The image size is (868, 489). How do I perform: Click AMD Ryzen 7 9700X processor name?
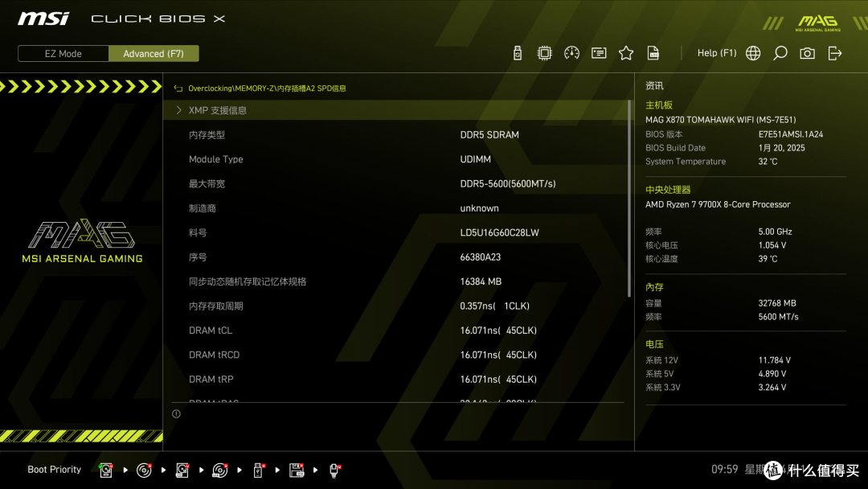point(718,204)
